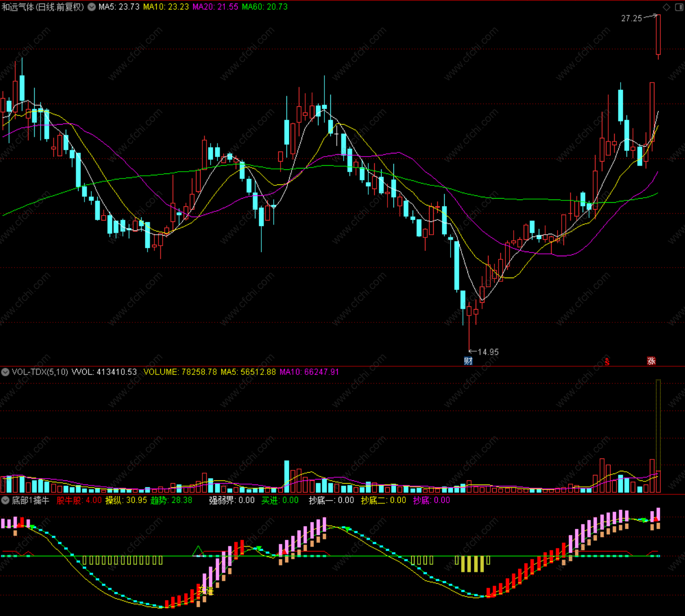Click the green triangle signal in the indicator
This screenshot has height=616, width=685.
click(x=198, y=551)
